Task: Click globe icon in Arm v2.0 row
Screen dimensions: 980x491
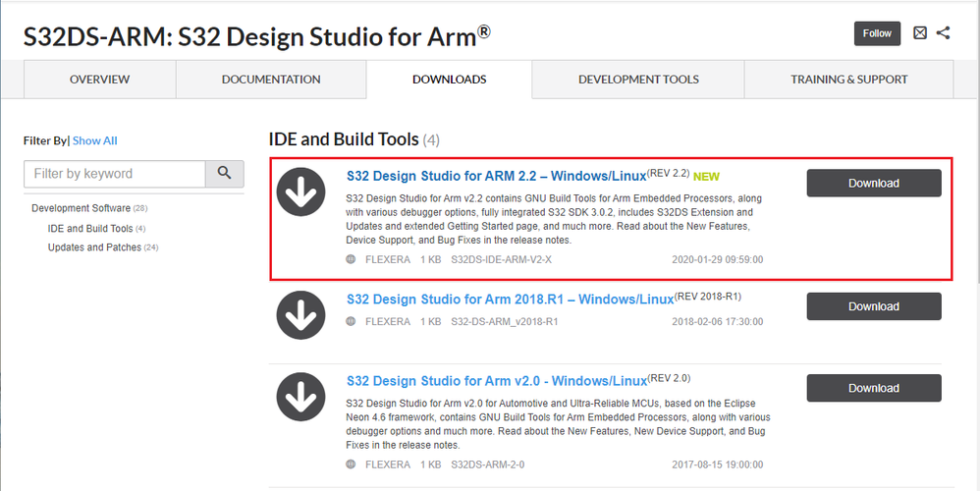Action: [351, 464]
